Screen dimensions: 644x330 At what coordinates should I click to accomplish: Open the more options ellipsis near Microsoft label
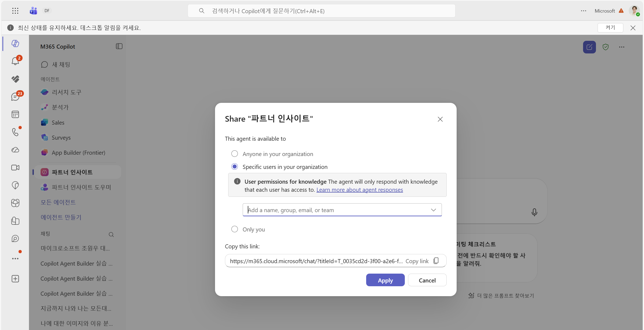pos(583,11)
